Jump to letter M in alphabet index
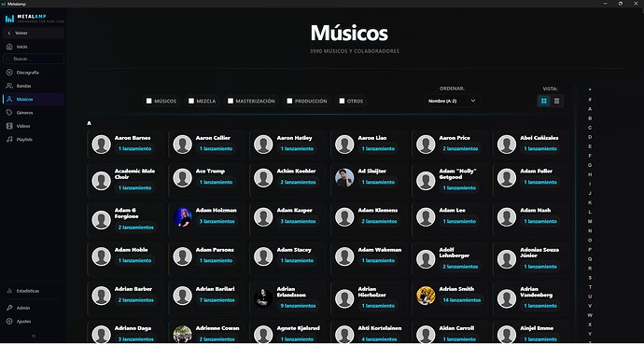644x345 pixels. [590, 222]
